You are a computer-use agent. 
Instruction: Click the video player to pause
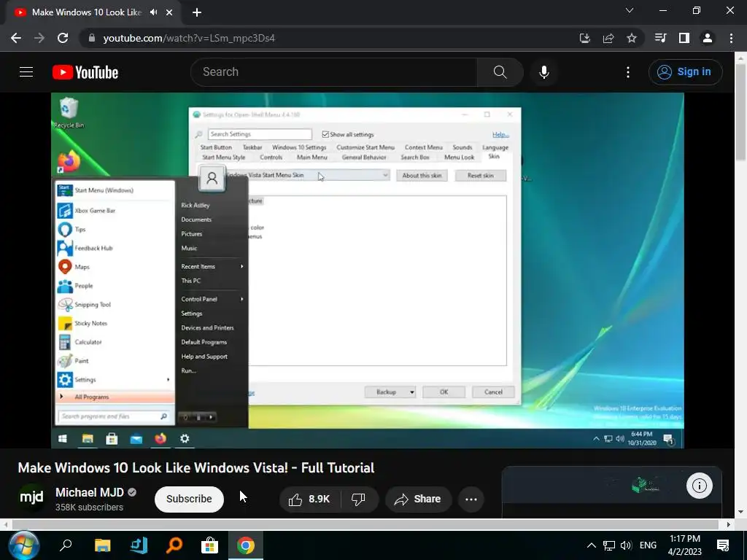coord(368,271)
